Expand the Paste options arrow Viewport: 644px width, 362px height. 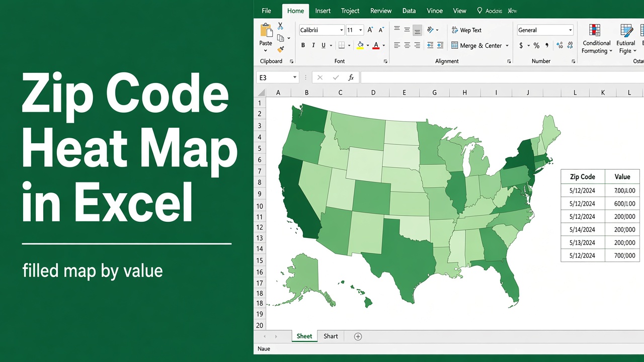(x=266, y=50)
